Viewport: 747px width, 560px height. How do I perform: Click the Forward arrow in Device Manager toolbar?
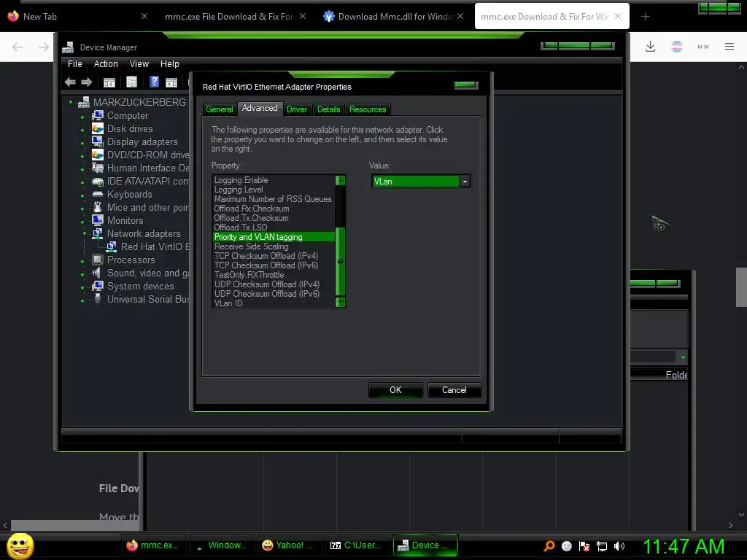pos(86,82)
